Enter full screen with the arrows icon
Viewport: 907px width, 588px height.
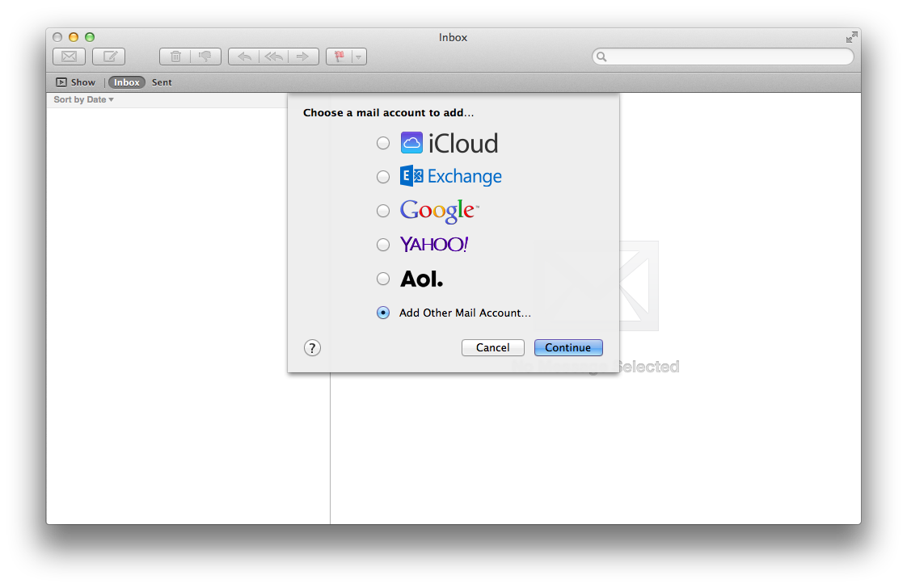click(851, 38)
